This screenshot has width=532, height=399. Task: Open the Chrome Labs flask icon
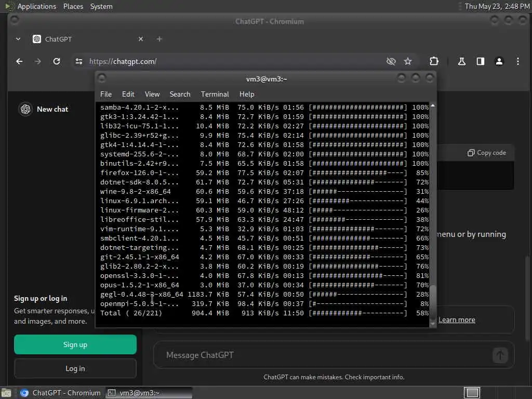click(461, 61)
